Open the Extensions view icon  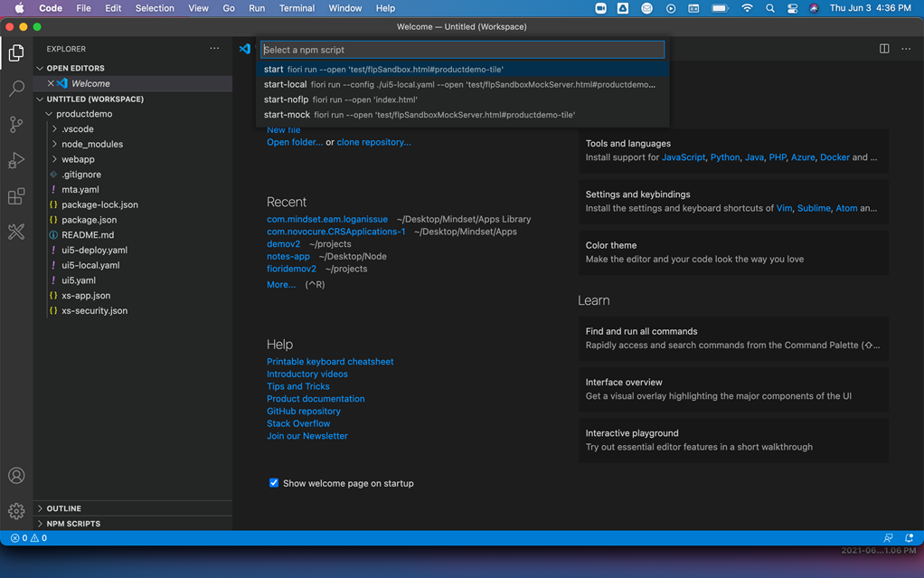16,195
